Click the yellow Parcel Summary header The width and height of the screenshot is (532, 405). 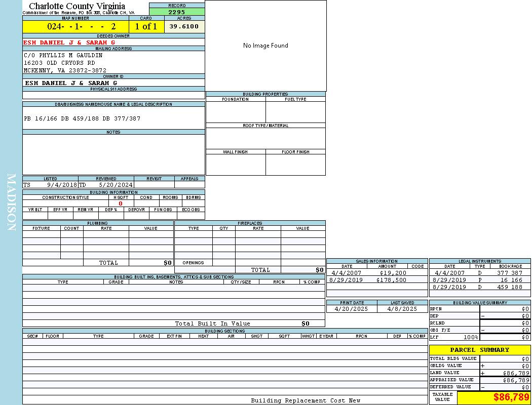click(x=479, y=350)
